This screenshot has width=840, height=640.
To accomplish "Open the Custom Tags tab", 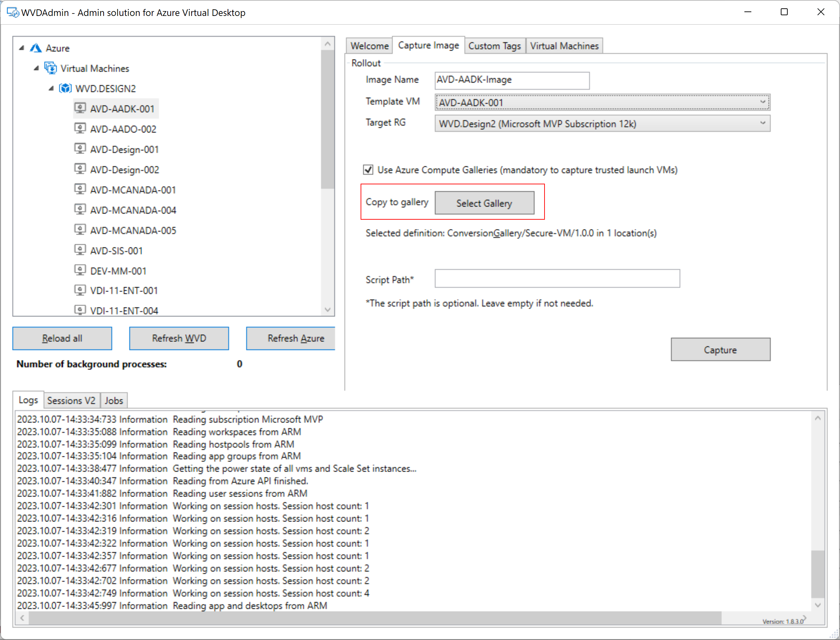I will [495, 46].
